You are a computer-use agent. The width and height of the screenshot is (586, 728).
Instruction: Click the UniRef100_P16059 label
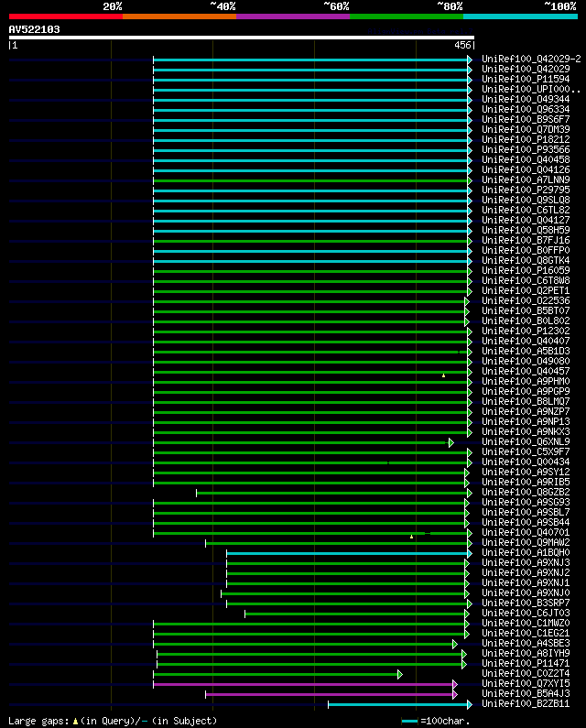[x=526, y=271]
